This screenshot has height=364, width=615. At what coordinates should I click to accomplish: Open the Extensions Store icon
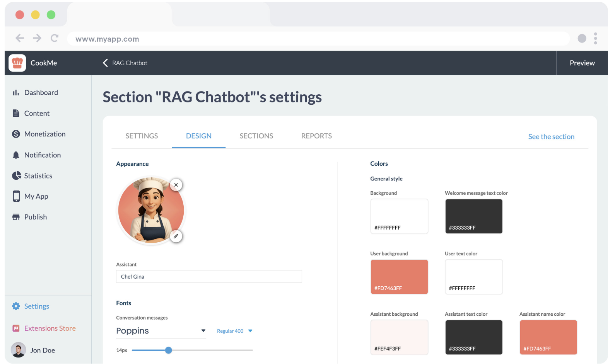click(16, 328)
